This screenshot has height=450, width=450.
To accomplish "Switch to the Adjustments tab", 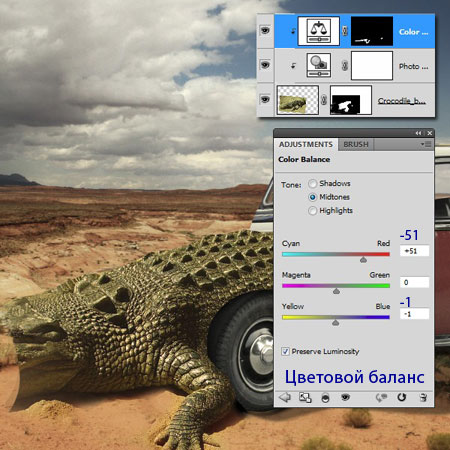I will click(x=306, y=144).
